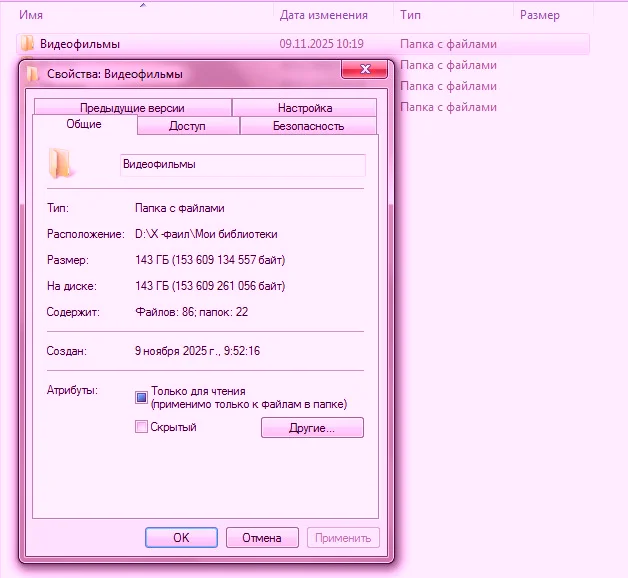
Task: Switch to the Доступ tab
Action: coord(187,126)
